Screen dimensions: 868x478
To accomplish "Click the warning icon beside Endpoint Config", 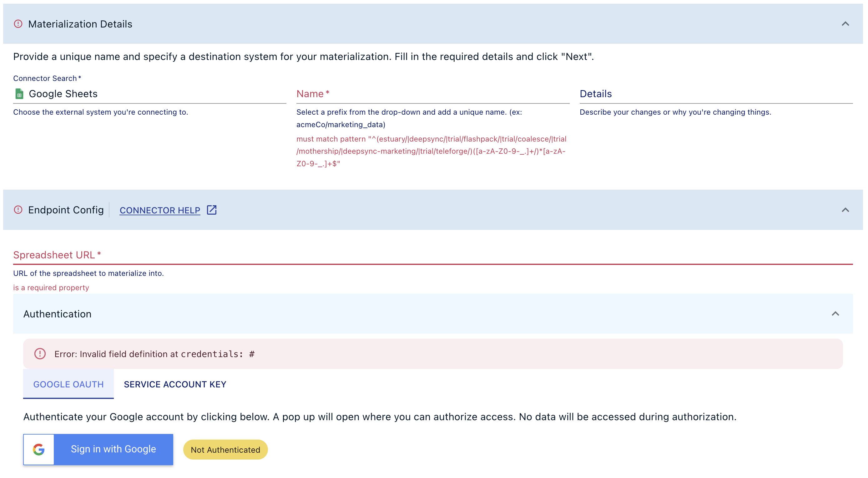I will tap(18, 210).
